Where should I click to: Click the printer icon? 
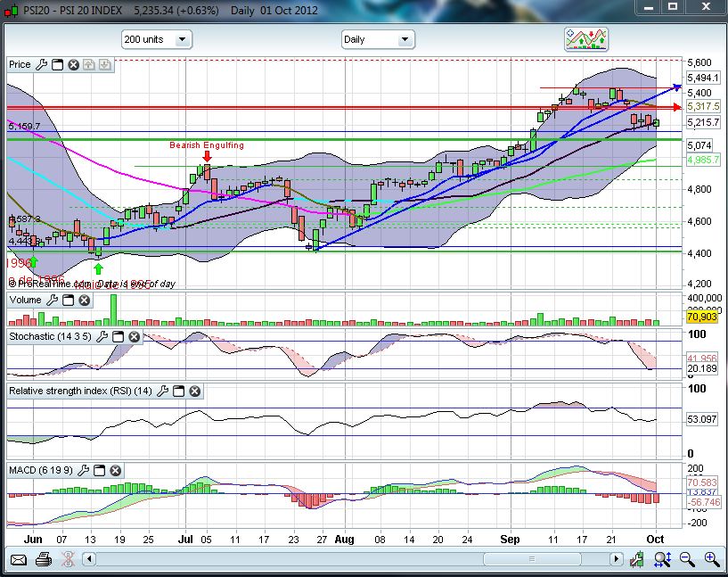(43, 559)
